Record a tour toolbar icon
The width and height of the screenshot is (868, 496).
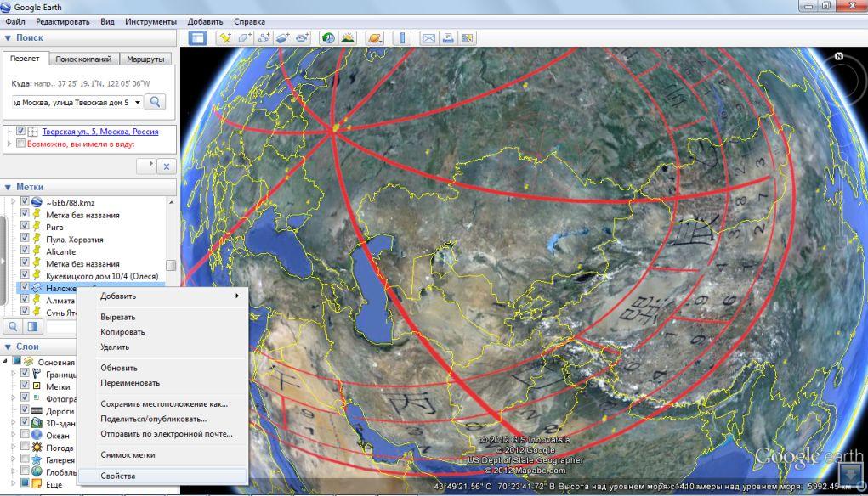click(x=303, y=37)
